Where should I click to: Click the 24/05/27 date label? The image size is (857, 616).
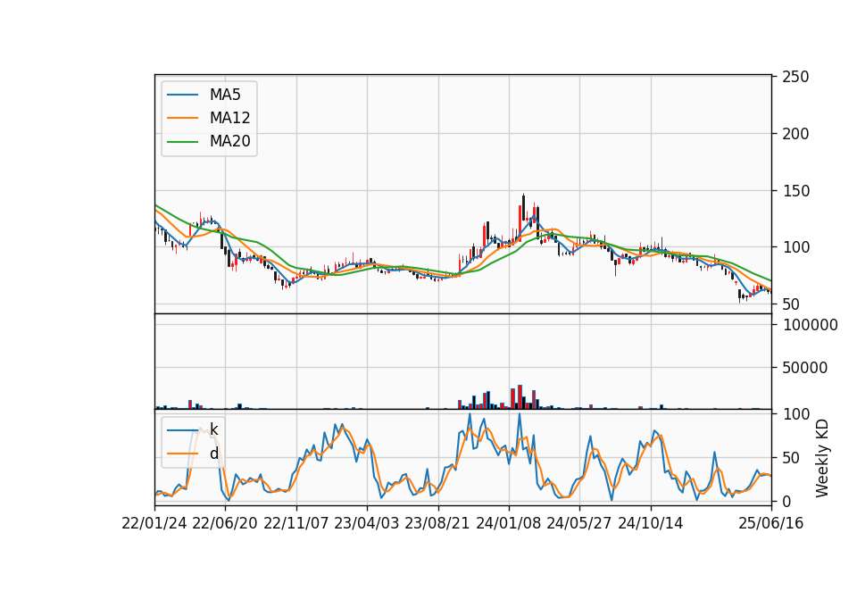click(579, 523)
